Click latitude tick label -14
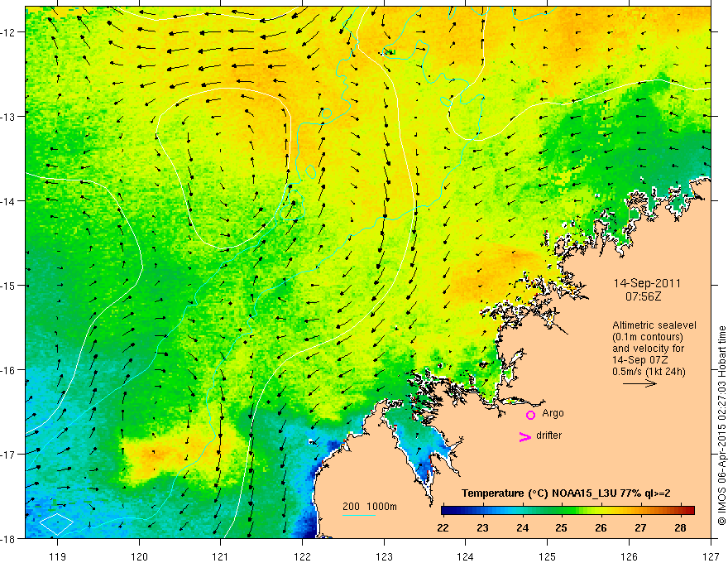The height and width of the screenshot is (563, 728). (x=9, y=201)
